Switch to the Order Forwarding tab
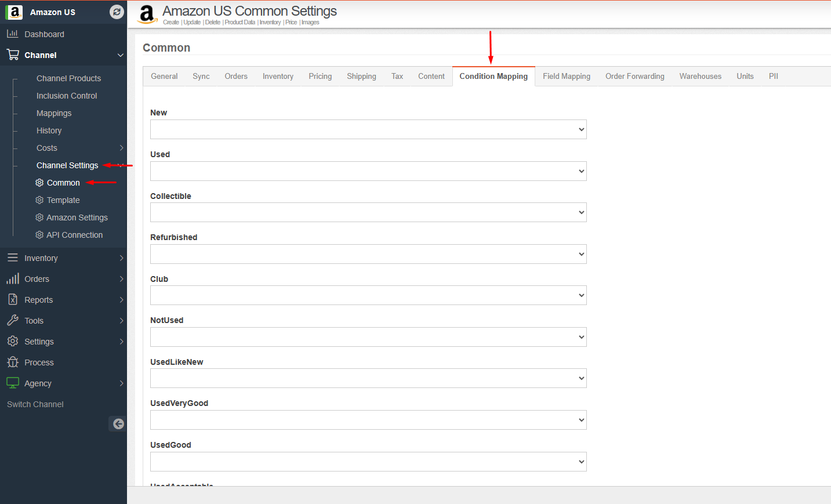 (x=635, y=76)
